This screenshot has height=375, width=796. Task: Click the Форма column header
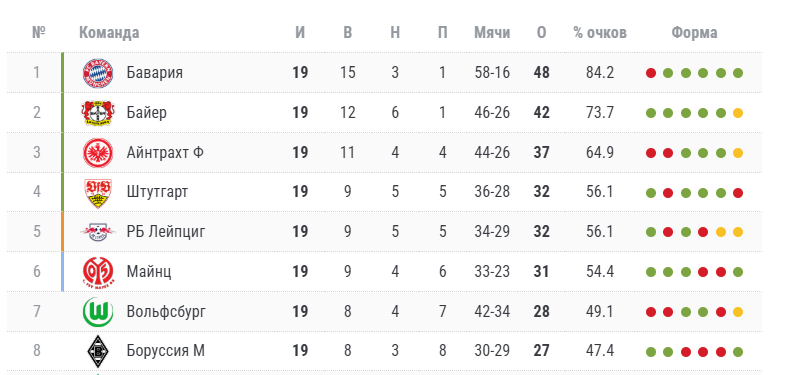click(694, 33)
